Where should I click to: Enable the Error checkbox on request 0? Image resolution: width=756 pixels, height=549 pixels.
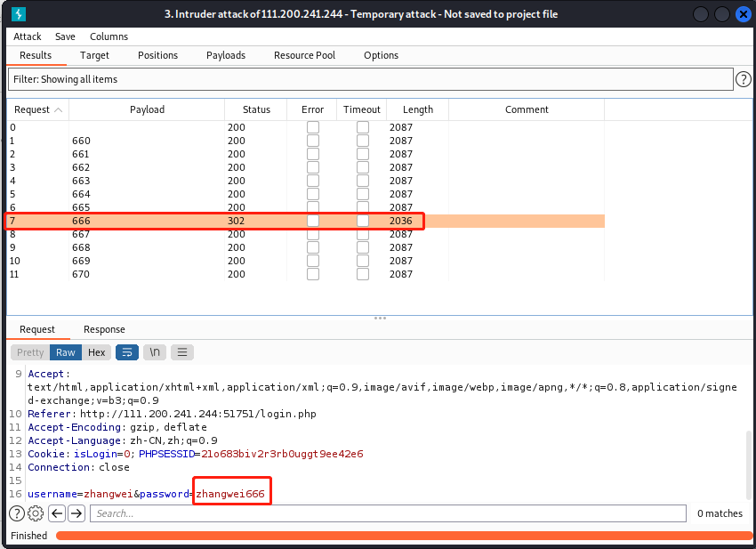tap(312, 126)
